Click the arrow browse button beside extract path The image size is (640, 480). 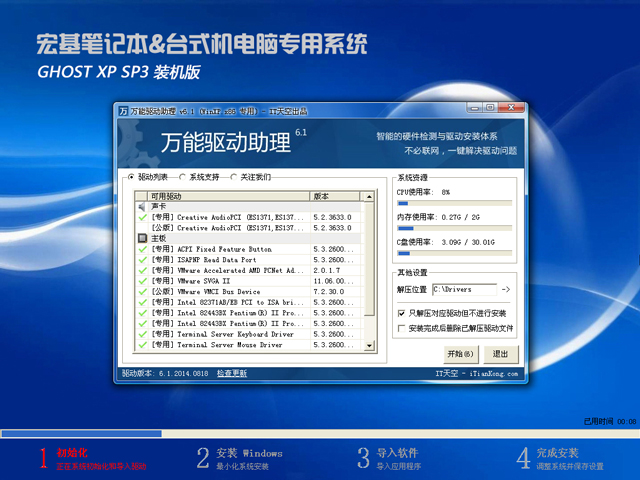coord(505,290)
